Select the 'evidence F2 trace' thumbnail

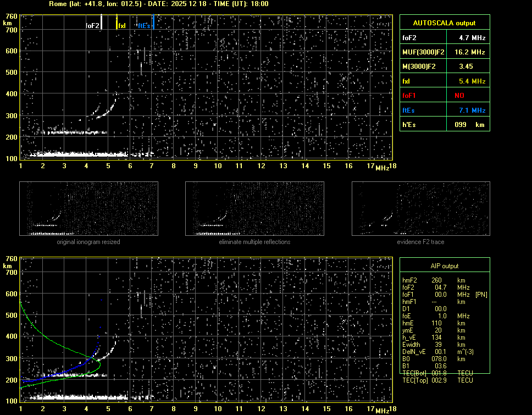click(420, 209)
